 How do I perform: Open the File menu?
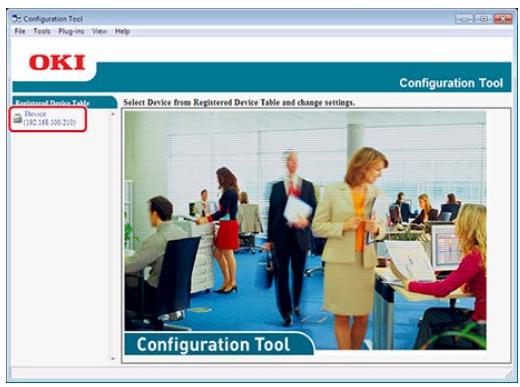20,31
